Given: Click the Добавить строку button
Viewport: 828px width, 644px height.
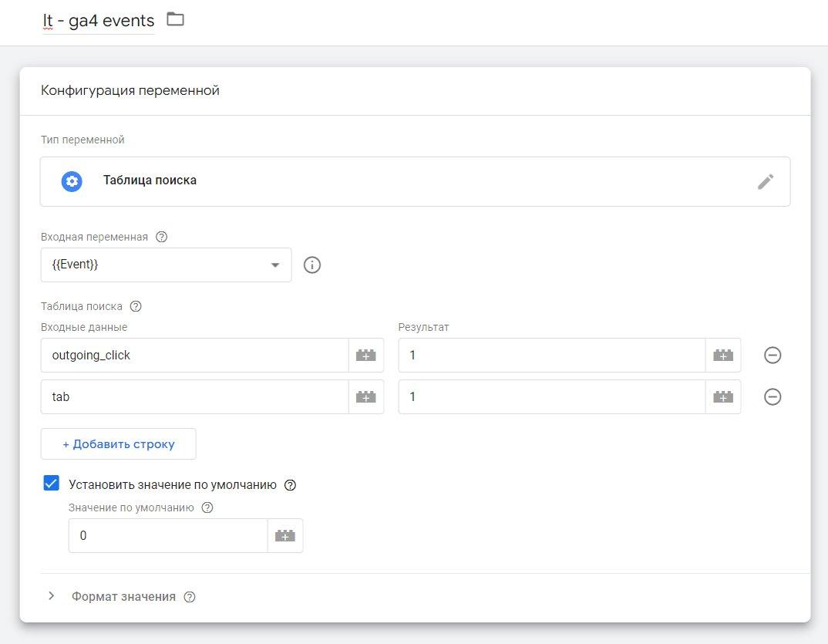Looking at the screenshot, I should pos(119,444).
